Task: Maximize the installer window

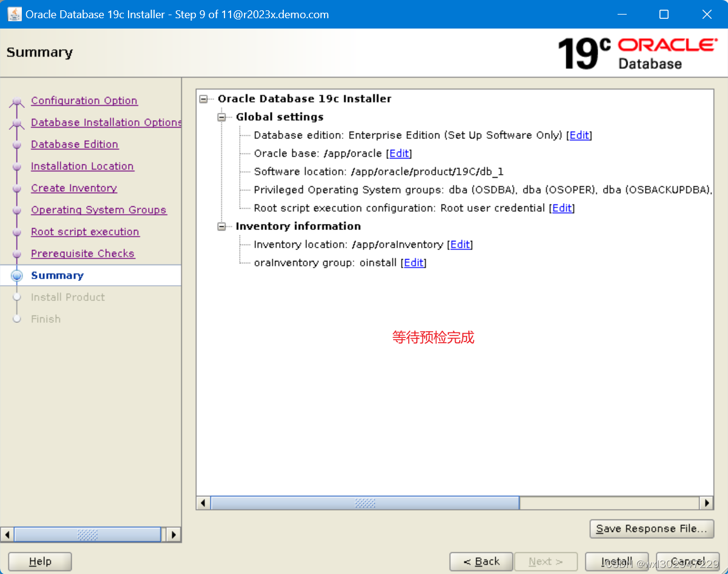Action: point(664,14)
